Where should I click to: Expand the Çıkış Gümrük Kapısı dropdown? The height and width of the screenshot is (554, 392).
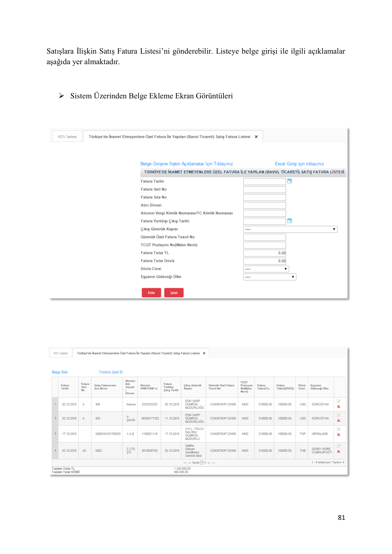tap(290, 229)
